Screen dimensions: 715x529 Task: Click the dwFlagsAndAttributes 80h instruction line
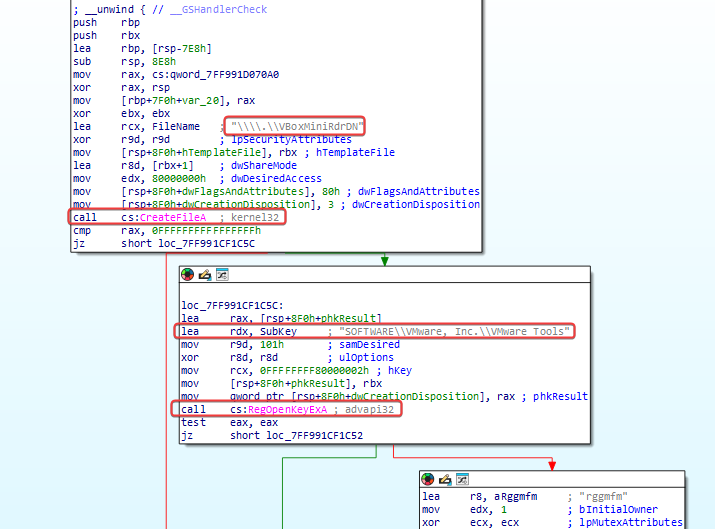276,191
